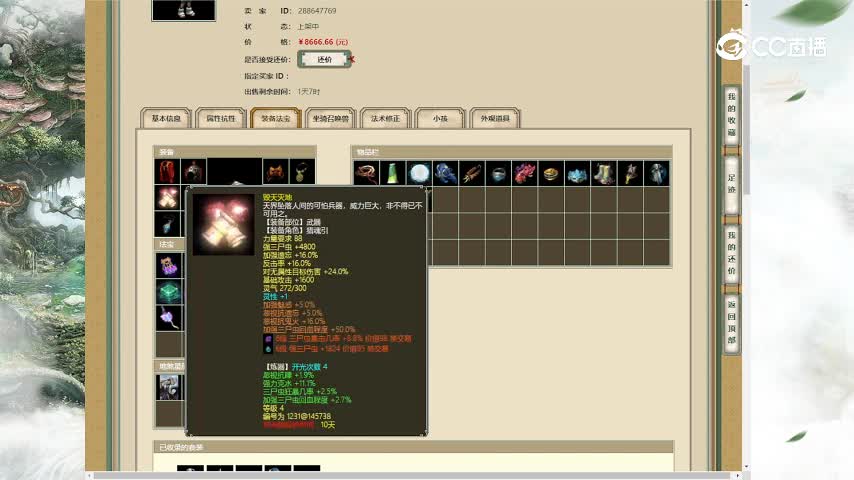Select the purple tassel talisman icon

169,318
